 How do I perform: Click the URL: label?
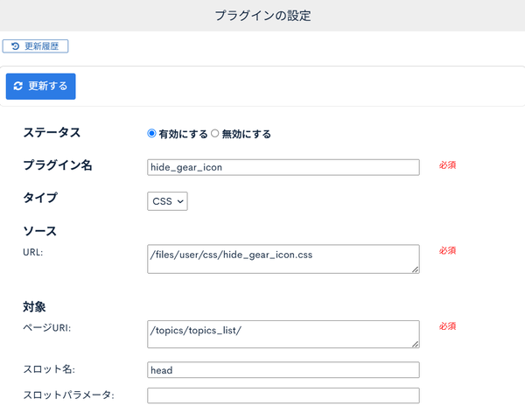tap(33, 252)
